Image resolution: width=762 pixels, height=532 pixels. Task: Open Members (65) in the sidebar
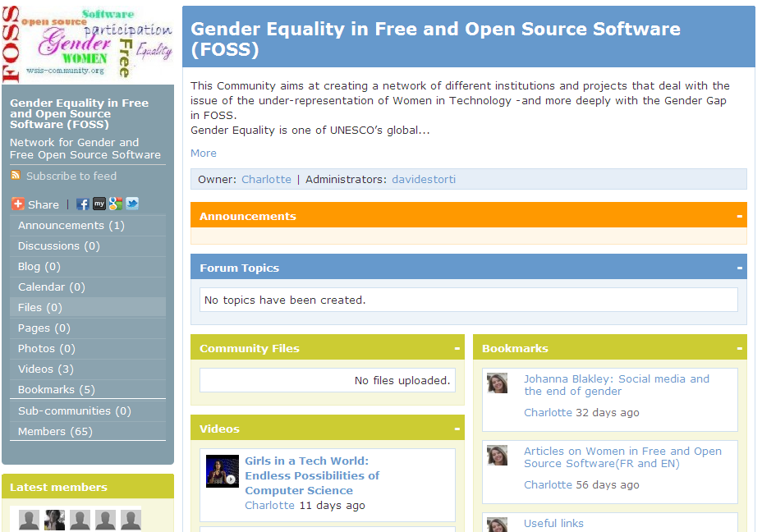[x=55, y=431]
